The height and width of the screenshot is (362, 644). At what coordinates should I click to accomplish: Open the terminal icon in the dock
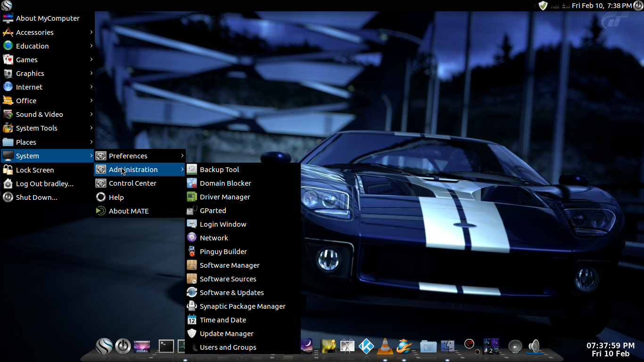point(166,346)
